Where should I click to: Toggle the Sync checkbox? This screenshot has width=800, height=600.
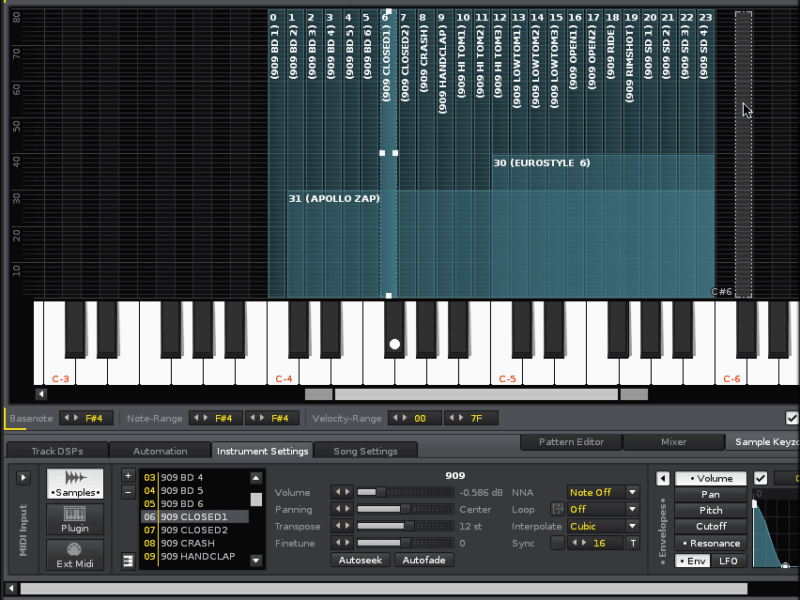click(x=557, y=543)
